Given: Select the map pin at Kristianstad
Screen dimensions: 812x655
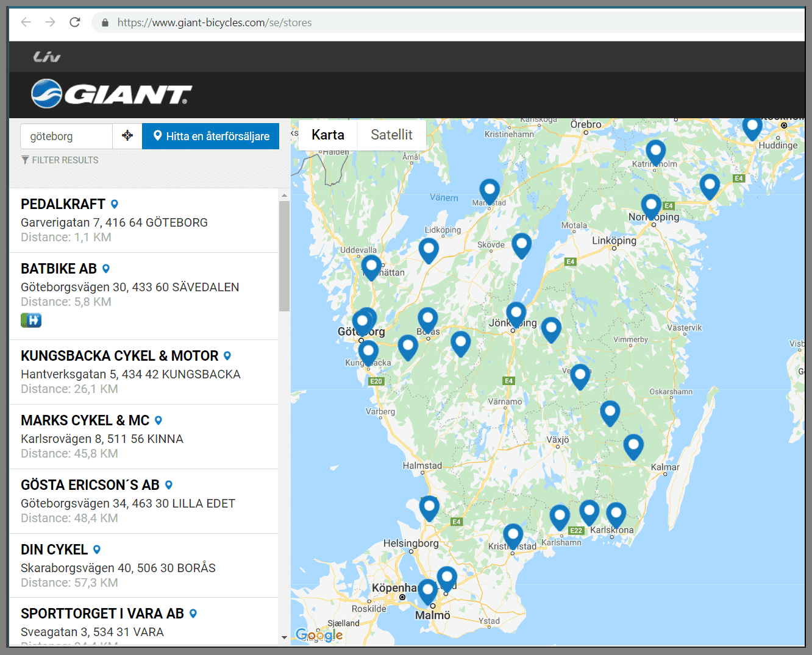Looking at the screenshot, I should 513,536.
